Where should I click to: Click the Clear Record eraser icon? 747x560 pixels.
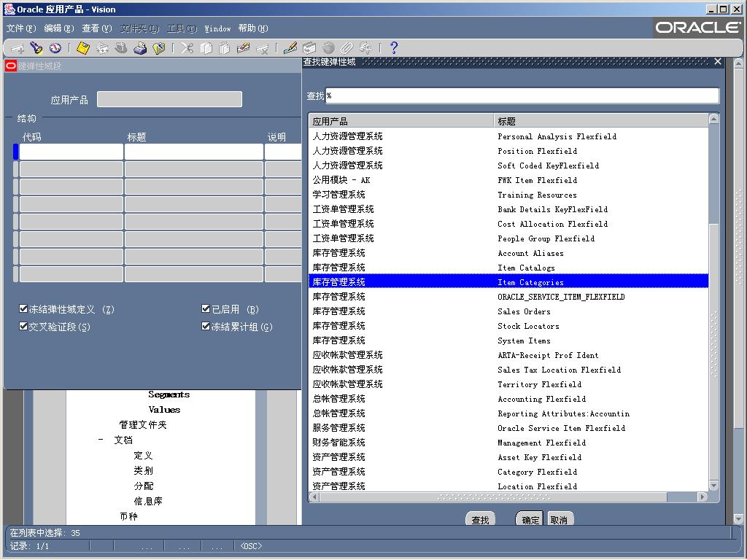(x=244, y=48)
